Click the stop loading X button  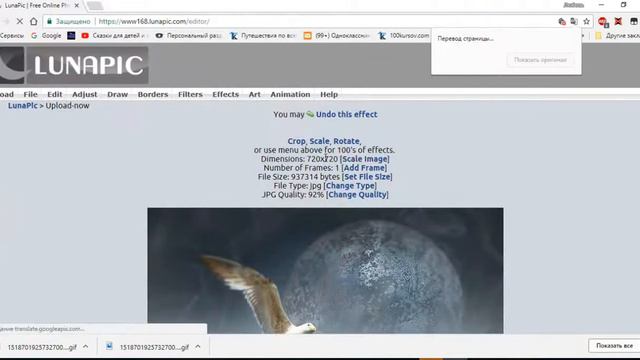click(x=20, y=21)
